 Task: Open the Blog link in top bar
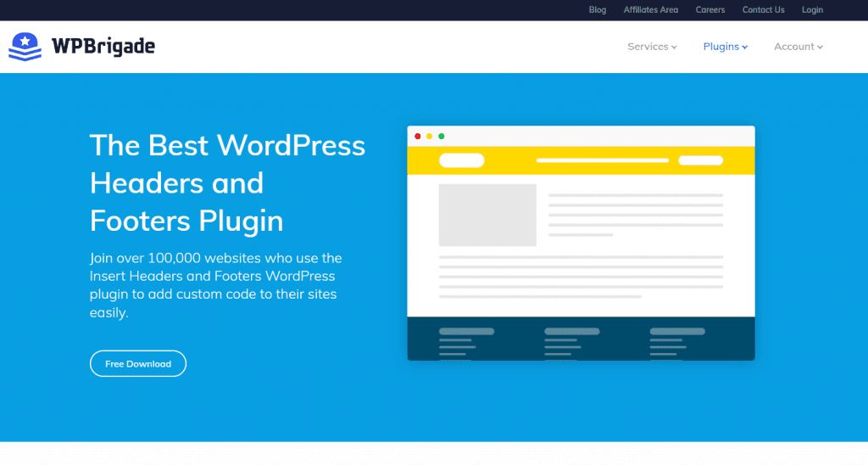(x=598, y=10)
